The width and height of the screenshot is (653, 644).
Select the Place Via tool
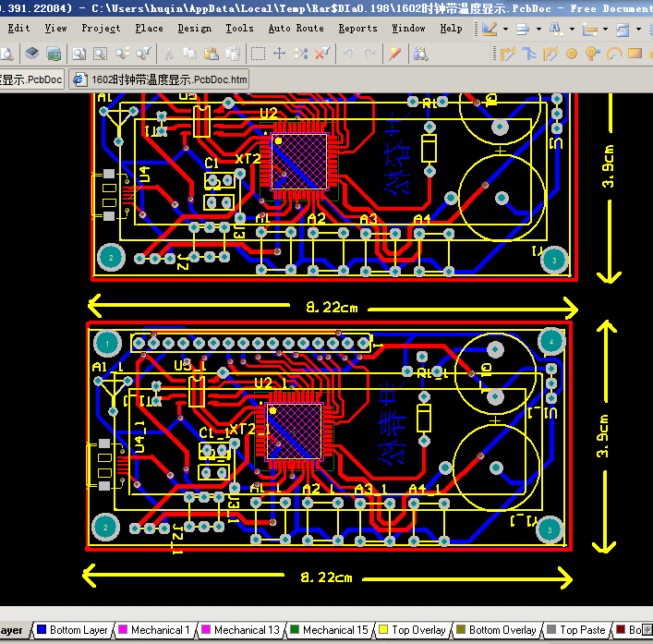pyautogui.click(x=593, y=54)
